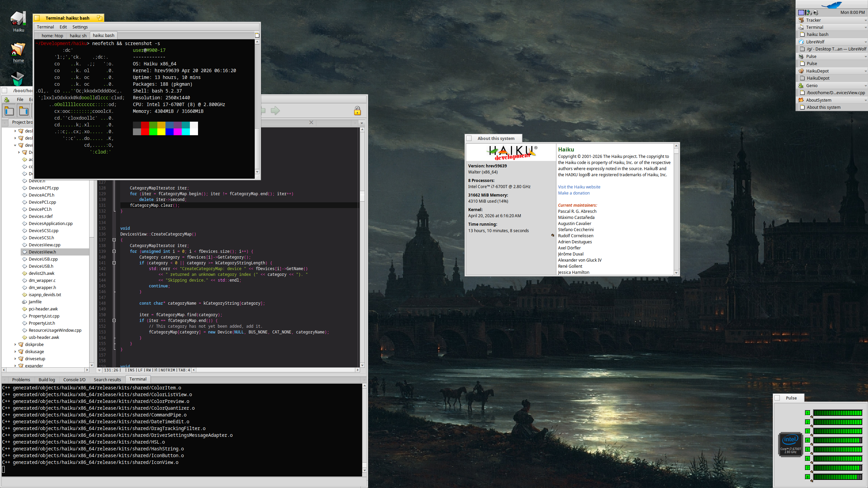Click the lock icon in Genio toolbar
This screenshot has height=488, width=868.
[357, 111]
